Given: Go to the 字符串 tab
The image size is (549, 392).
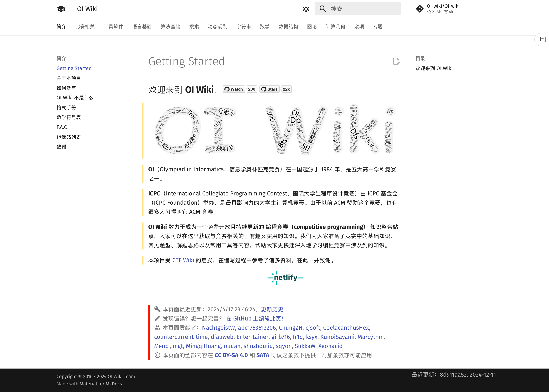Looking at the screenshot, I should [x=243, y=27].
